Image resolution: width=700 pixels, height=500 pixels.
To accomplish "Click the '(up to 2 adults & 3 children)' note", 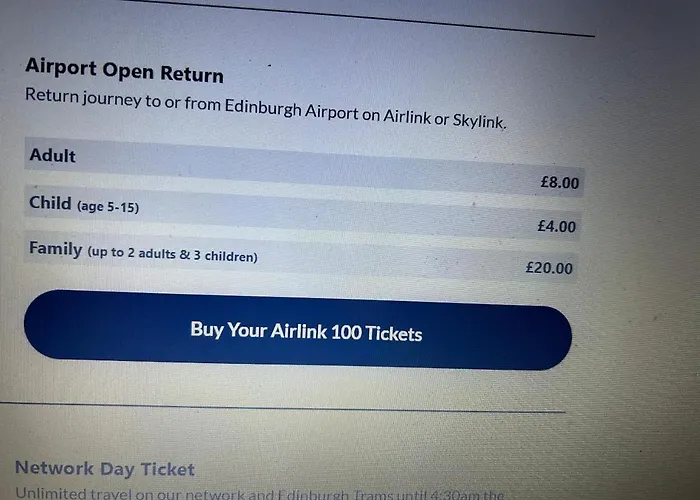I will 172,255.
